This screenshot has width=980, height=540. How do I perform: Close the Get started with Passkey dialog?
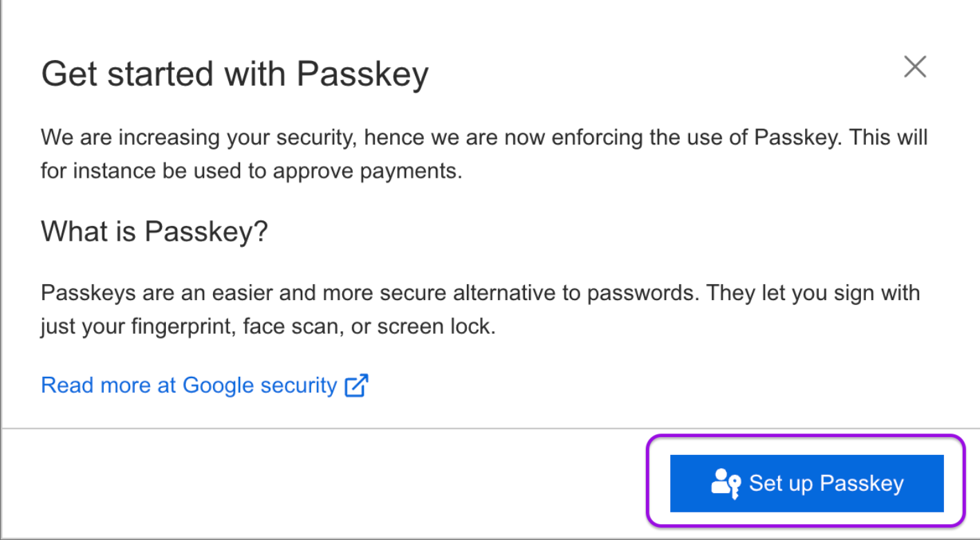[x=915, y=67]
